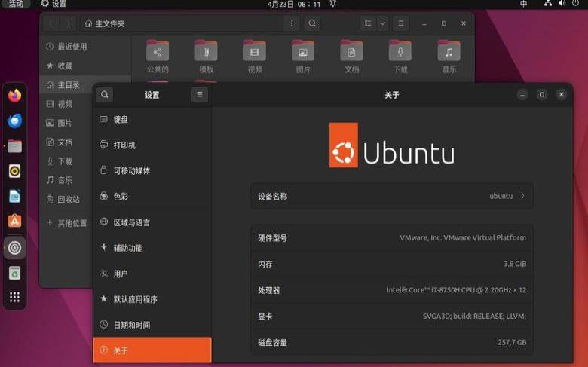Open 用户 settings panel
The height and width of the screenshot is (367, 588).
(x=152, y=274)
